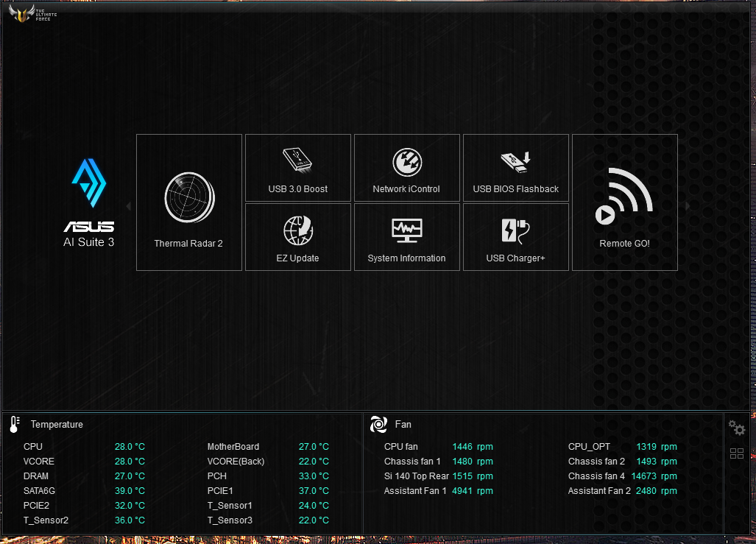Click the CPU fan 1446 rpm value

click(x=473, y=447)
